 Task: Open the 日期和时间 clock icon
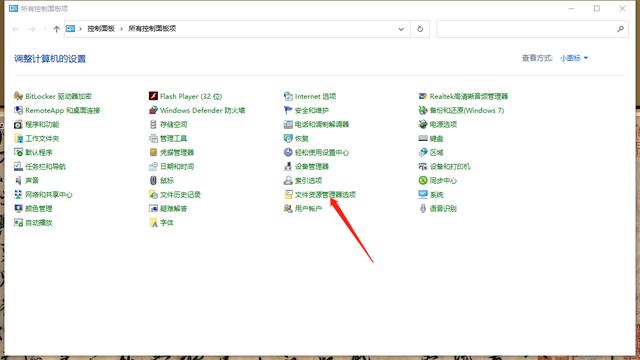pyautogui.click(x=153, y=167)
